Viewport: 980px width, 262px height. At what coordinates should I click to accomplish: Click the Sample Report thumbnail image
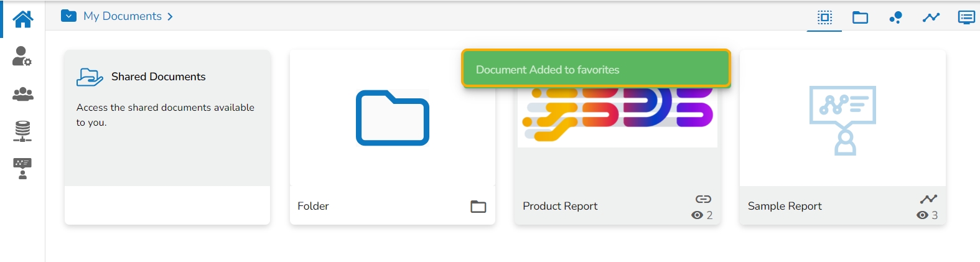(x=842, y=119)
